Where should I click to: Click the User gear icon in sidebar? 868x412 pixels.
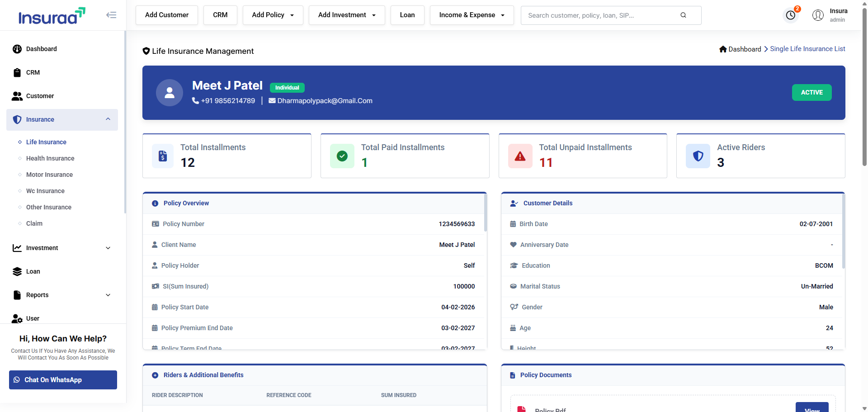[17, 318]
